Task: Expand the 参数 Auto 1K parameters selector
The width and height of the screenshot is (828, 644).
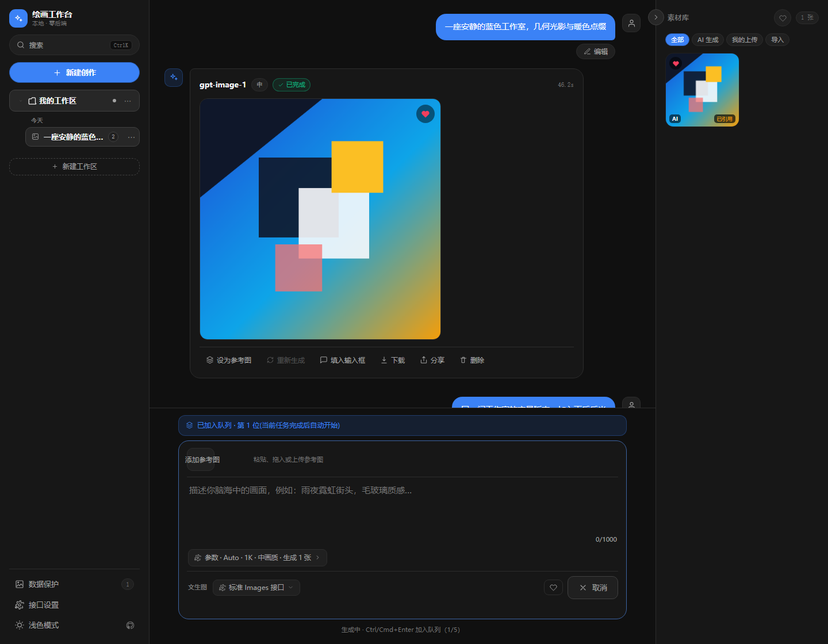Action: [x=258, y=558]
